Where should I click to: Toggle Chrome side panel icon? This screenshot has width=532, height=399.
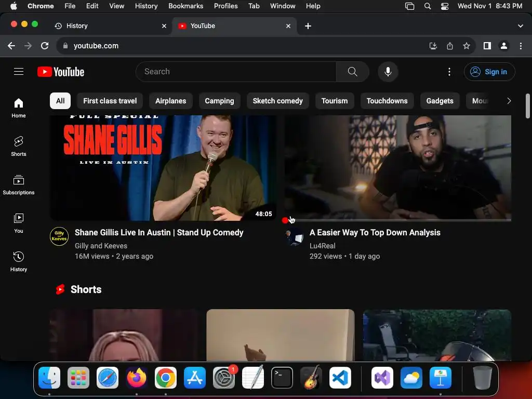click(487, 46)
